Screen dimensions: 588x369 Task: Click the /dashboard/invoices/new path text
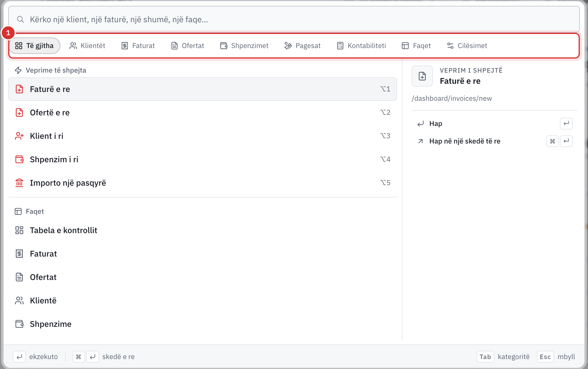(x=452, y=98)
